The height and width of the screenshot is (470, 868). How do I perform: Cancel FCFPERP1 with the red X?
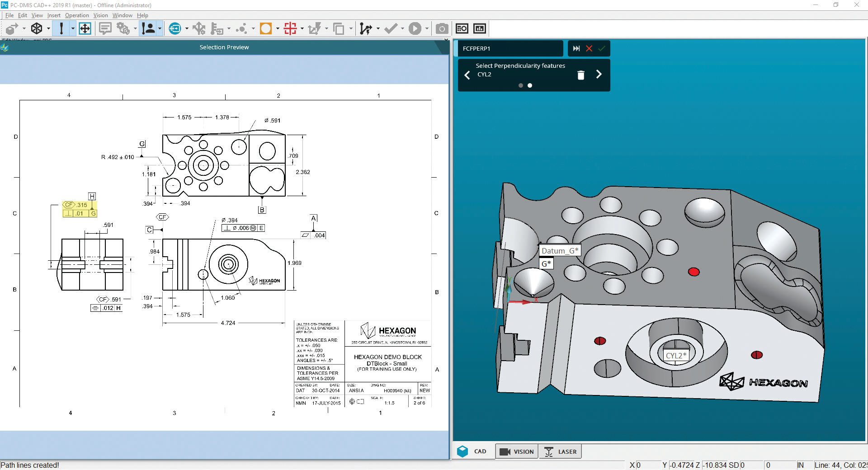point(589,48)
